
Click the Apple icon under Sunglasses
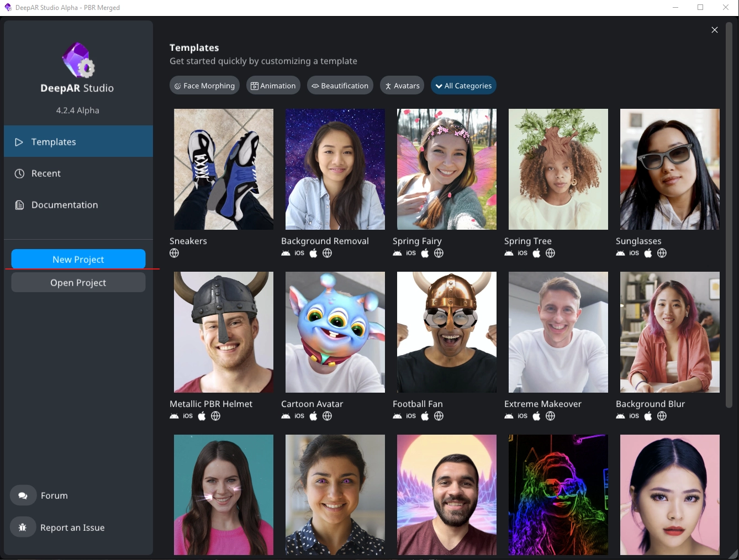click(648, 253)
